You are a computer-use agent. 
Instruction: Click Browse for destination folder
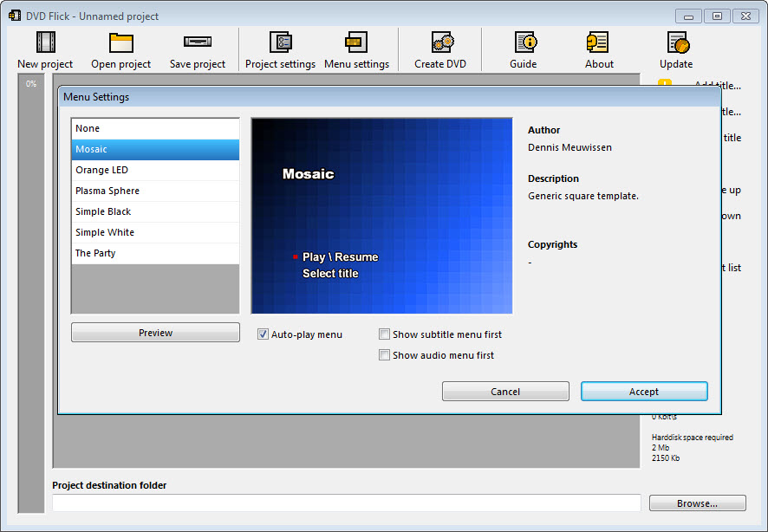(x=698, y=503)
